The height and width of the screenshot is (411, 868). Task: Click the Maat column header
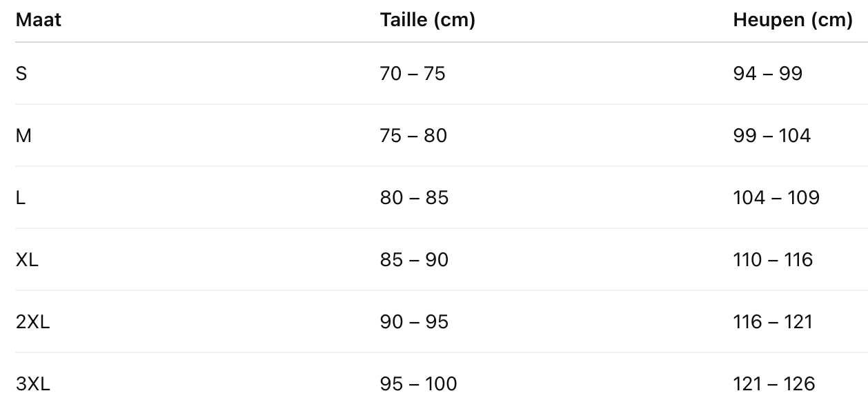(x=39, y=20)
